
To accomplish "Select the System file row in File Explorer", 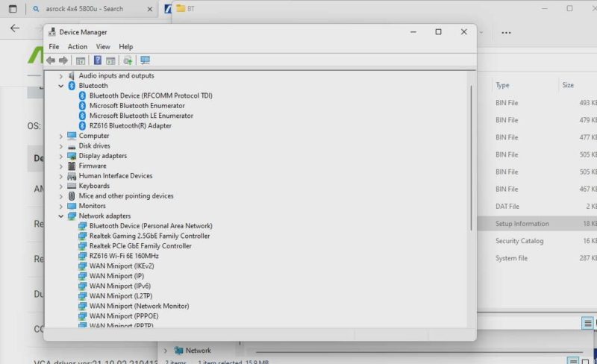I will click(537, 258).
